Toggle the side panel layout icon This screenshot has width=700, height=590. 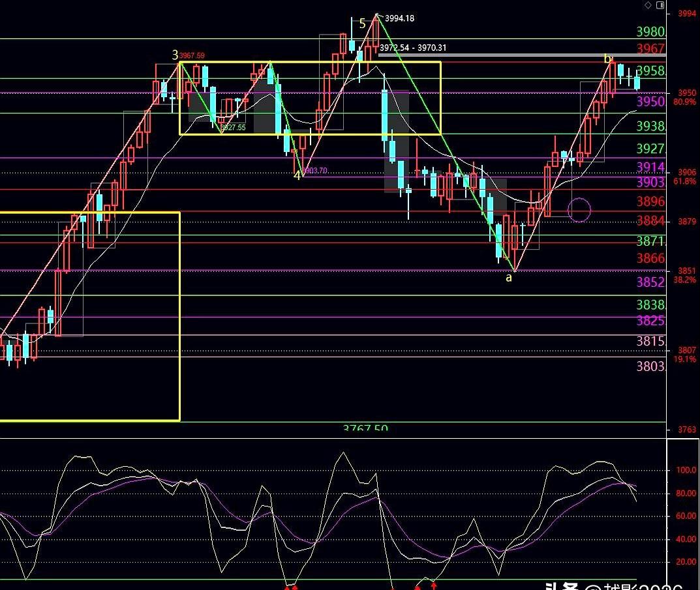(660, 5)
